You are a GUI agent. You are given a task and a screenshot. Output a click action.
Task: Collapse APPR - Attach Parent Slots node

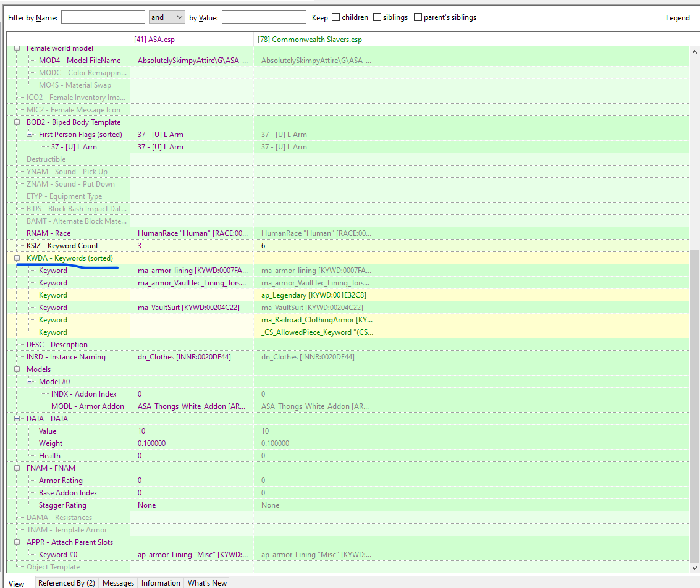[17, 542]
